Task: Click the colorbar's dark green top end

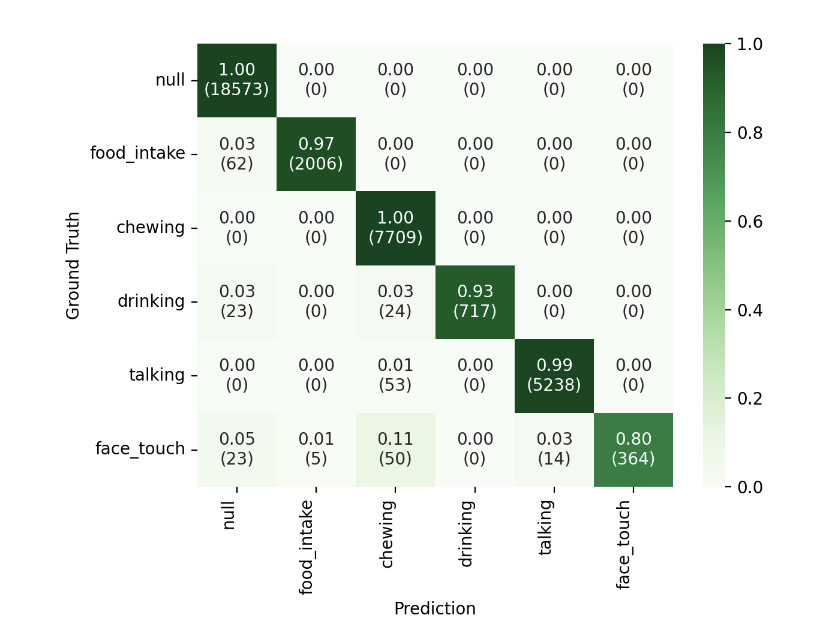Action: (715, 48)
